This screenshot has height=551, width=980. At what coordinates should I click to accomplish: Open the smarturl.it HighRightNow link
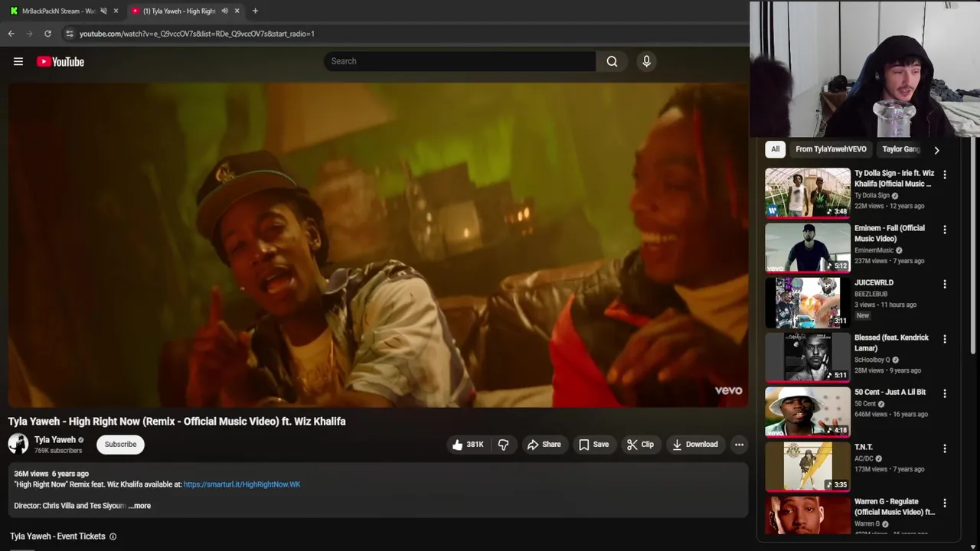[242, 484]
